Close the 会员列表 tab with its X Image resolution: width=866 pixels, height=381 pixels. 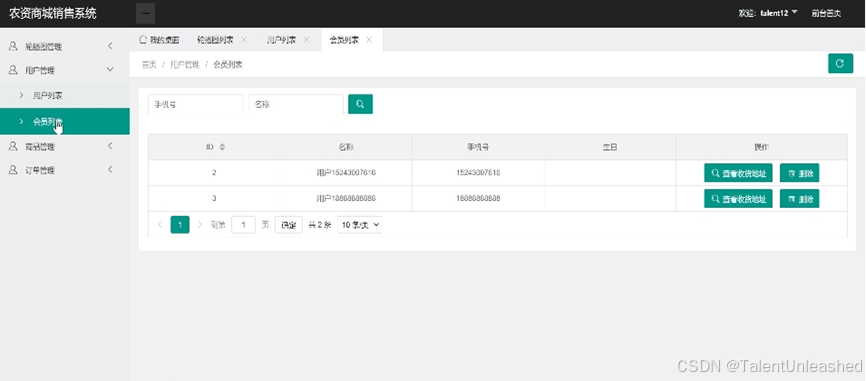click(369, 40)
